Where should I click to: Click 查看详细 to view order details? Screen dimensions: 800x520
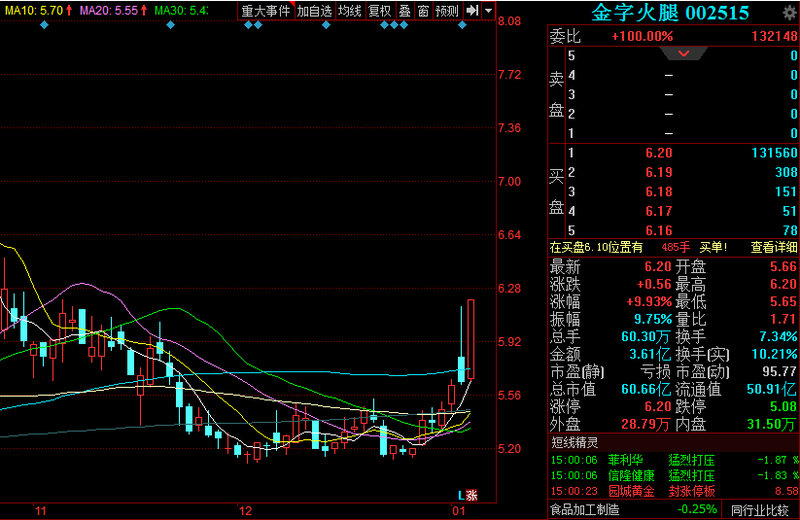774,247
